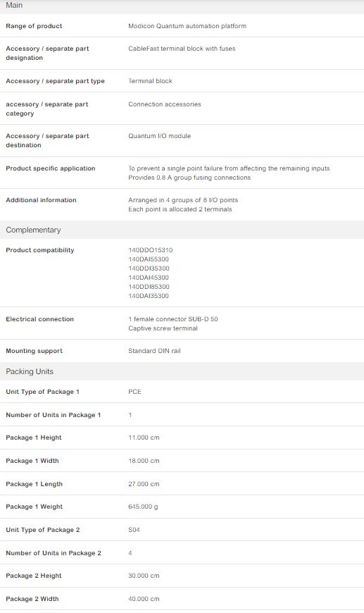Click the Unit Type of Package 2 value S04
364x613 pixels.
point(134,530)
